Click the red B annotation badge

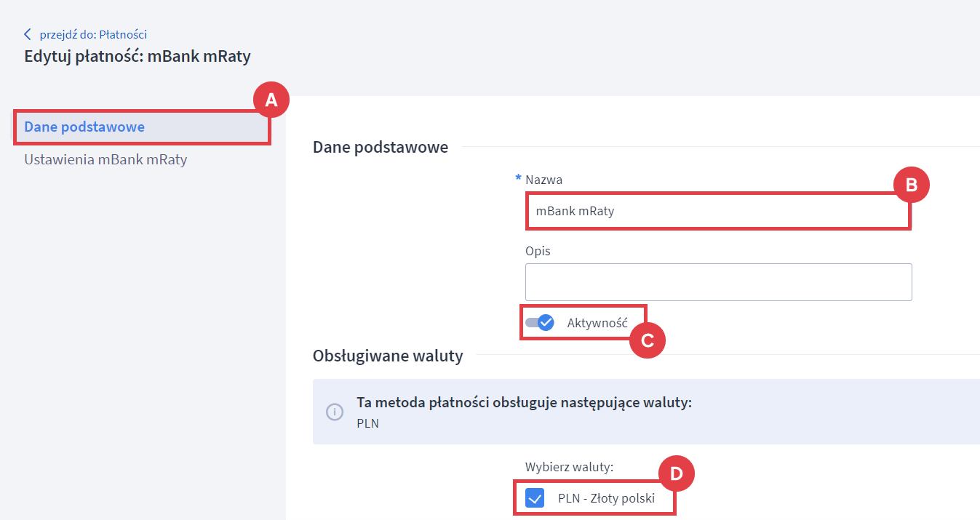click(911, 186)
